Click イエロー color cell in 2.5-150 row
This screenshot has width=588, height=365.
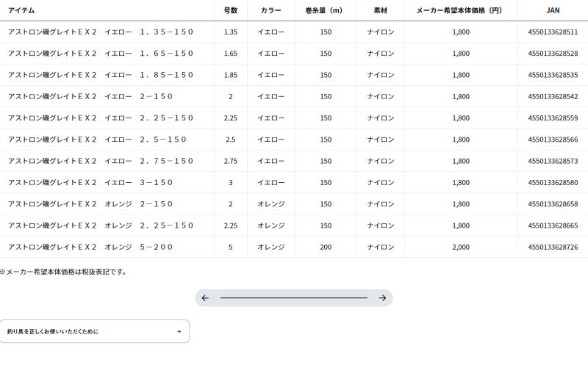point(270,140)
